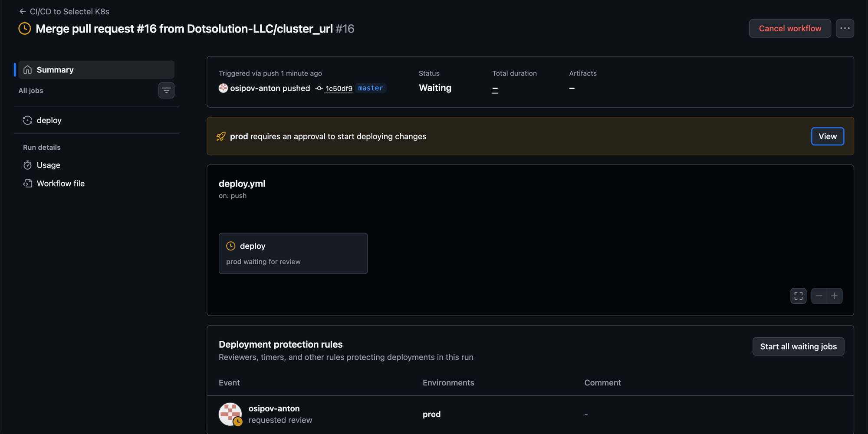Click the rocket icon in approval banner
Image resolution: width=868 pixels, height=434 pixels.
click(x=221, y=137)
